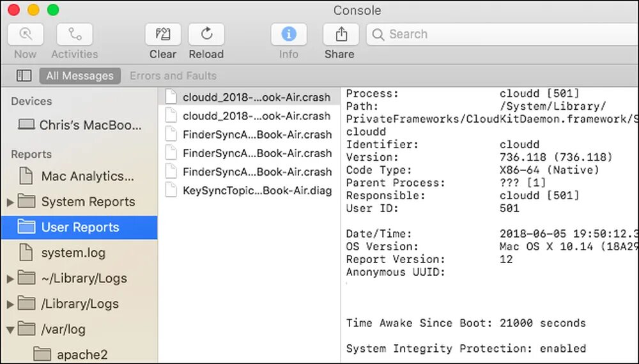The width and height of the screenshot is (639, 364).
Task: Select the System Reports folder
Action: tap(79, 202)
